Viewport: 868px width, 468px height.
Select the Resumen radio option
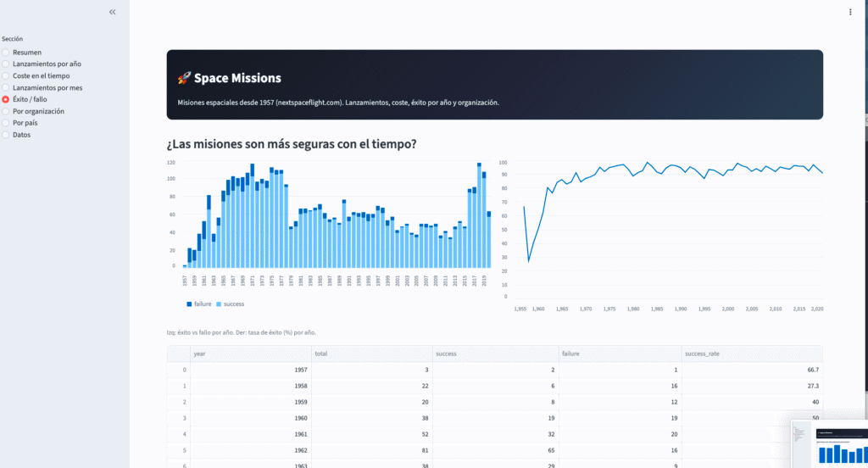(6, 53)
